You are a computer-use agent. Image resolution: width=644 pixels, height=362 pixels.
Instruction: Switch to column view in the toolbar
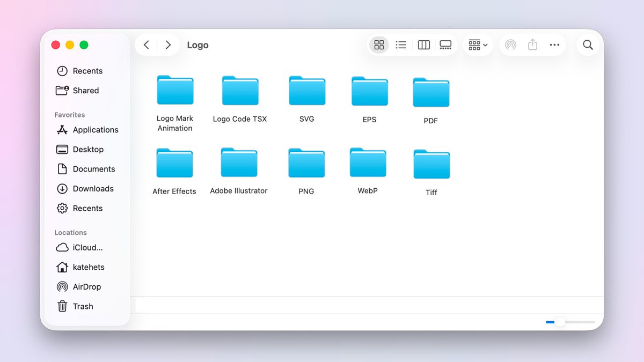(x=423, y=45)
